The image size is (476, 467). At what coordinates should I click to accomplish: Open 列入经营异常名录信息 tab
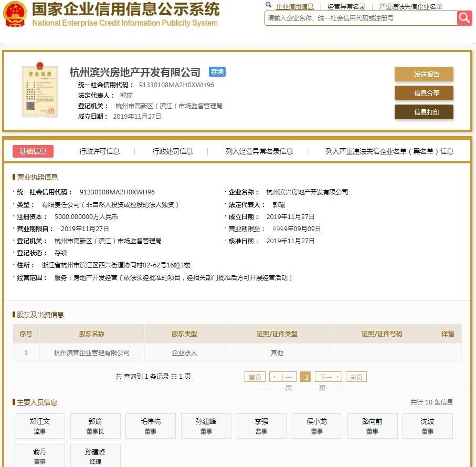pos(259,151)
